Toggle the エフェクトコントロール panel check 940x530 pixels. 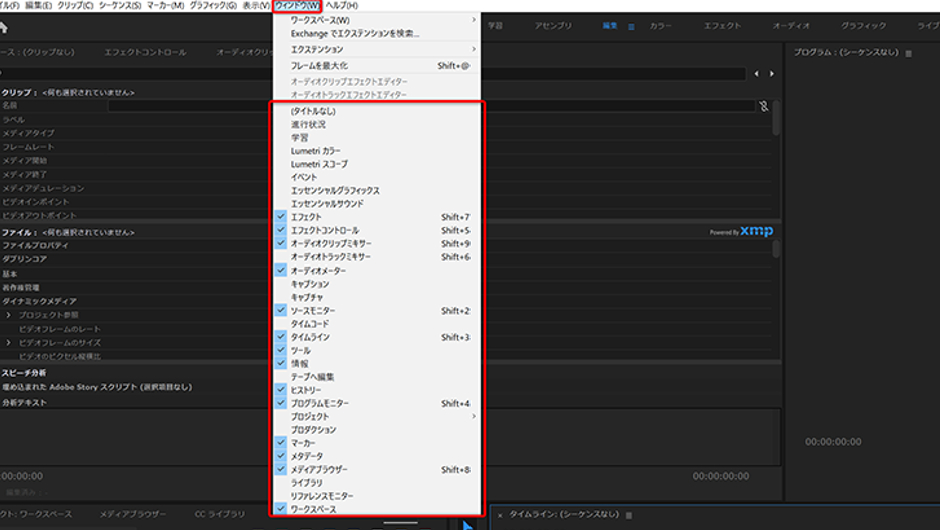tap(281, 230)
